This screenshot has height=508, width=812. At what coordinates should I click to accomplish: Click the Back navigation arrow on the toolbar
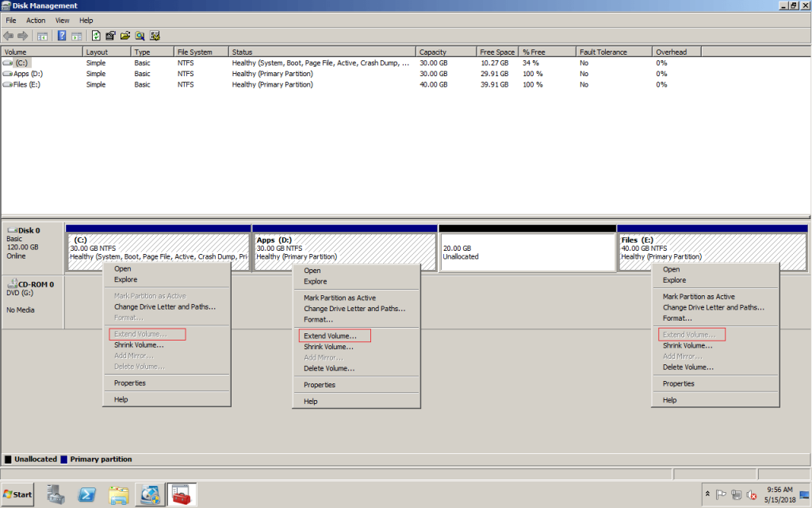pos(8,35)
